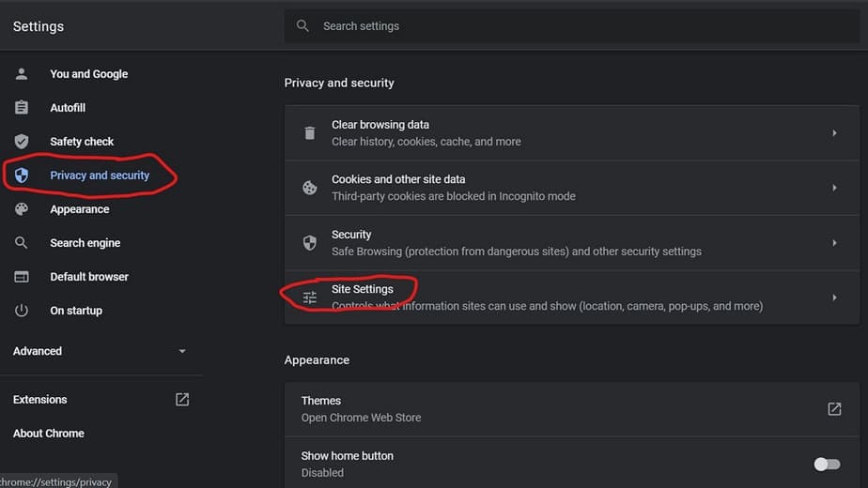Click the On startup power icon
868x488 pixels.
[22, 311]
